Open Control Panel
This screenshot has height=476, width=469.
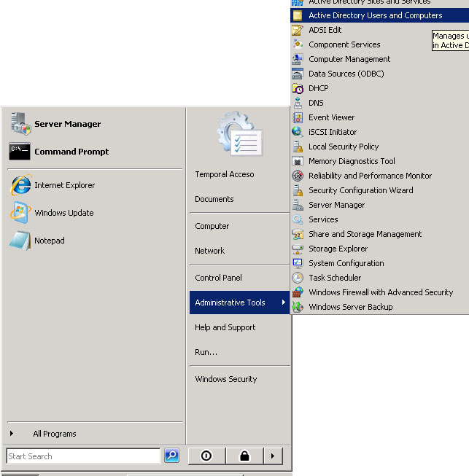(218, 278)
